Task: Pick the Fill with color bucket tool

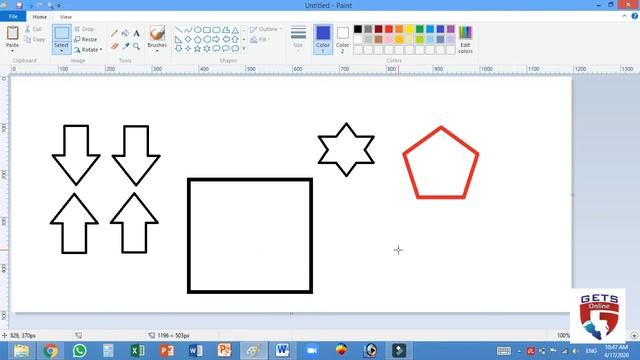Action: (x=126, y=33)
